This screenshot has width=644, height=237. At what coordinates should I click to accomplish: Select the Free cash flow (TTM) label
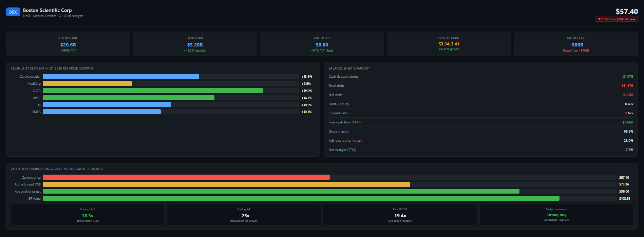tap(344, 122)
